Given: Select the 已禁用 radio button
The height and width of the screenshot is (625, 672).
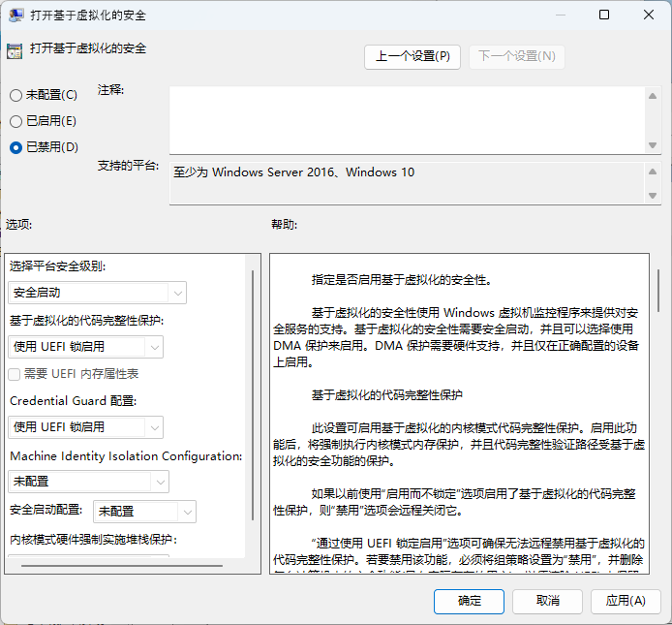Looking at the screenshot, I should (15, 147).
